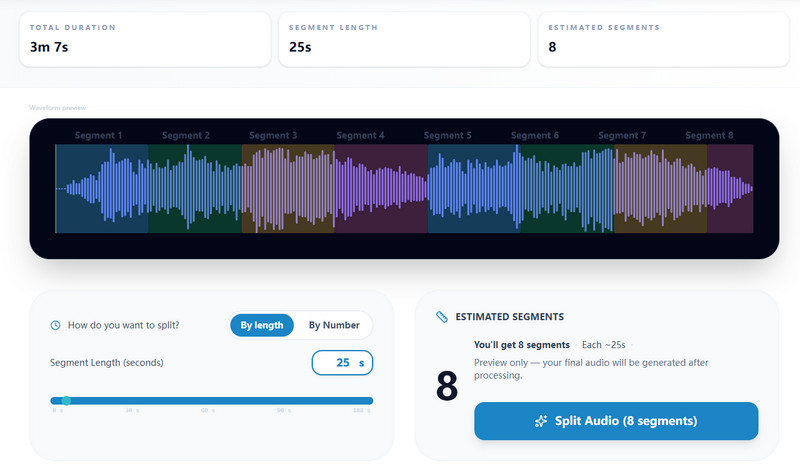The width and height of the screenshot is (800, 467).
Task: Click the ruler icon beside Estimated Segments
Action: click(x=442, y=317)
